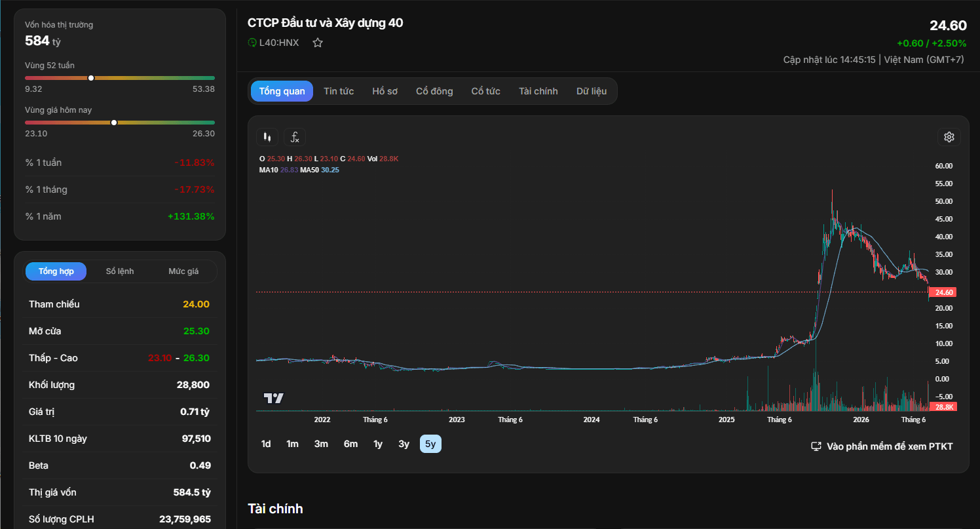980x529 pixels.
Task: Add L40 to favorites star
Action: (318, 43)
